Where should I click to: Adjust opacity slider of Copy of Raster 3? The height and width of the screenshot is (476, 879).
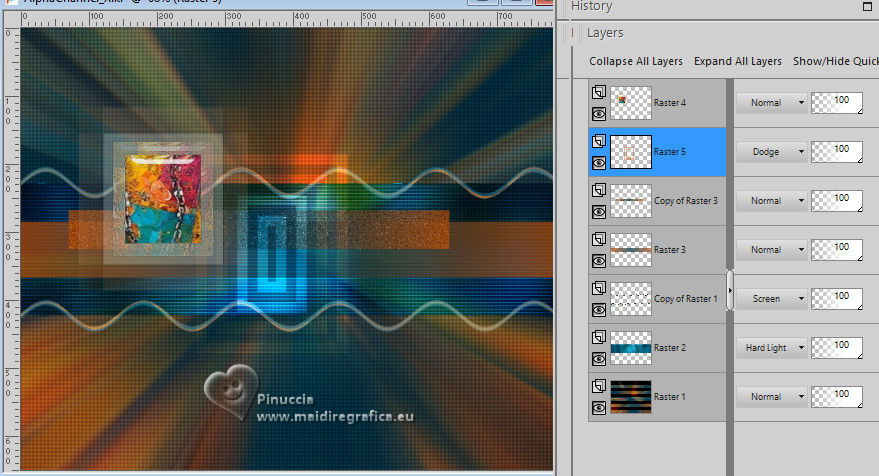point(837,201)
